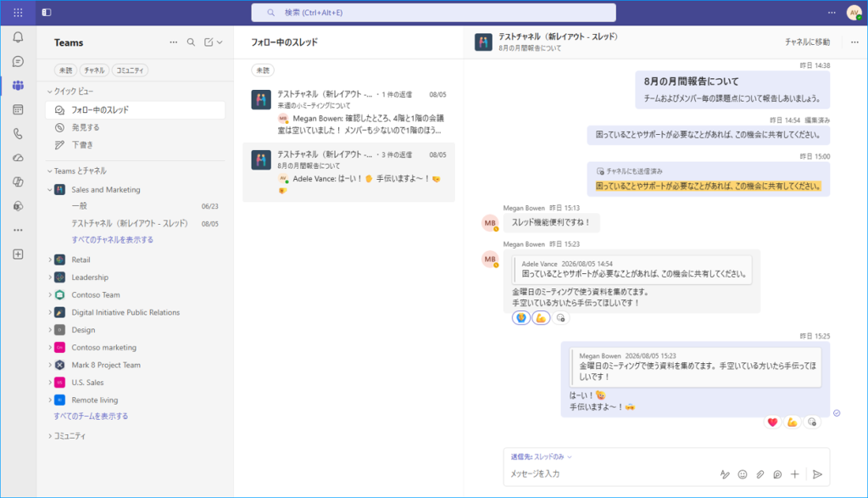Click quoted Adele Vance message in reply
The width and height of the screenshot is (868, 498).
pyautogui.click(x=632, y=269)
